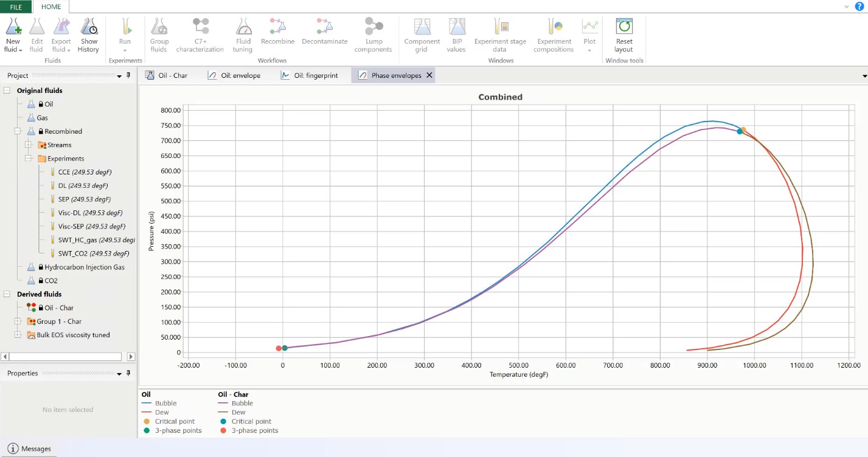Click the Oil critical point on chart
The height and width of the screenshot is (457, 868).
(743, 129)
